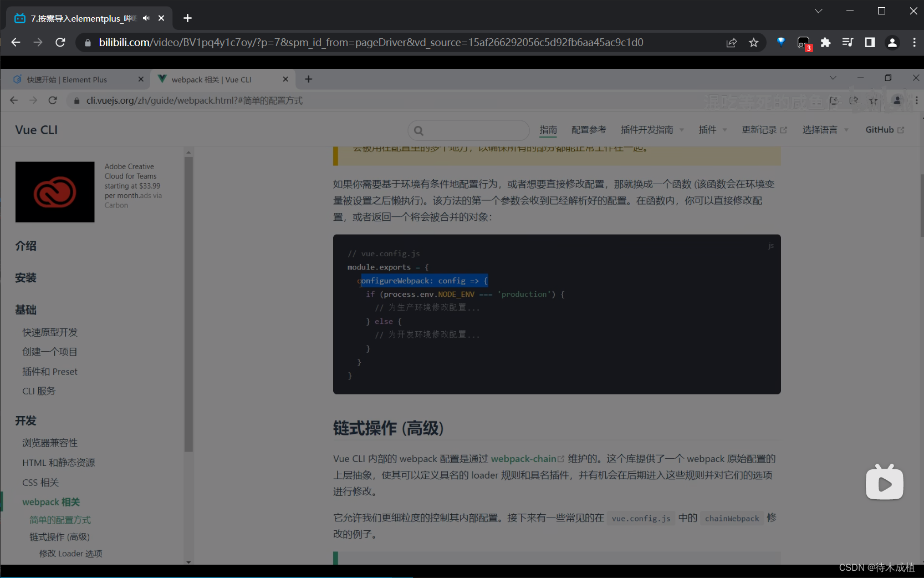Mute the bilibili tab audio icon
This screenshot has height=578, width=924.
click(x=146, y=18)
